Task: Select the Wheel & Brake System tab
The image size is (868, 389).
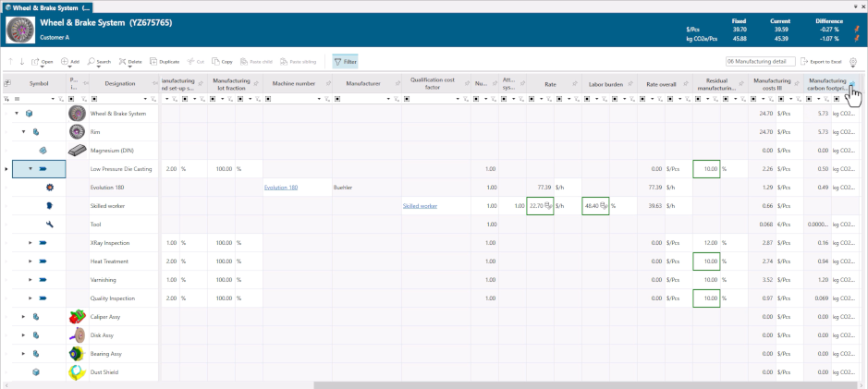Action: pos(46,6)
